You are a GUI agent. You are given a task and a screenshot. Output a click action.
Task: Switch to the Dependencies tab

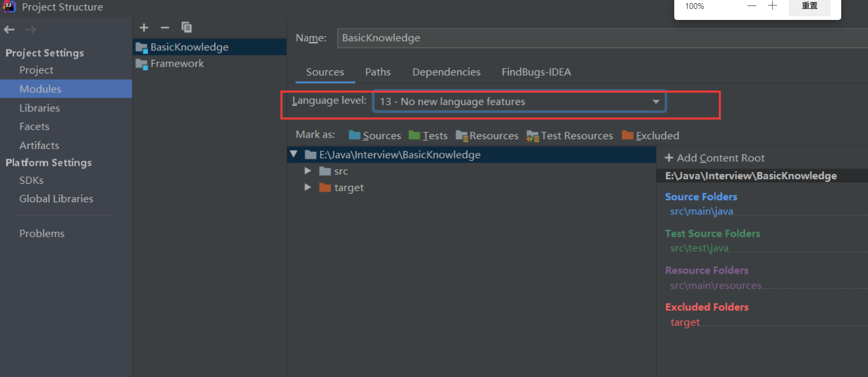[x=446, y=72]
